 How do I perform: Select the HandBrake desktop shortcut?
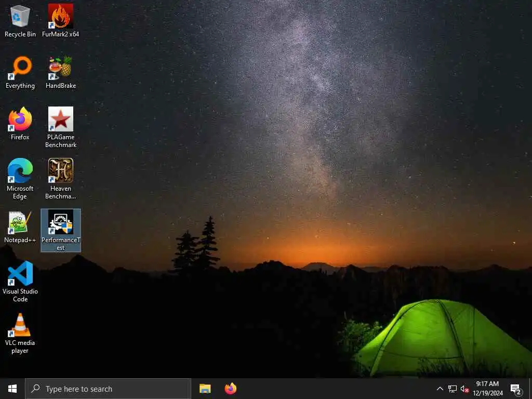[61, 73]
